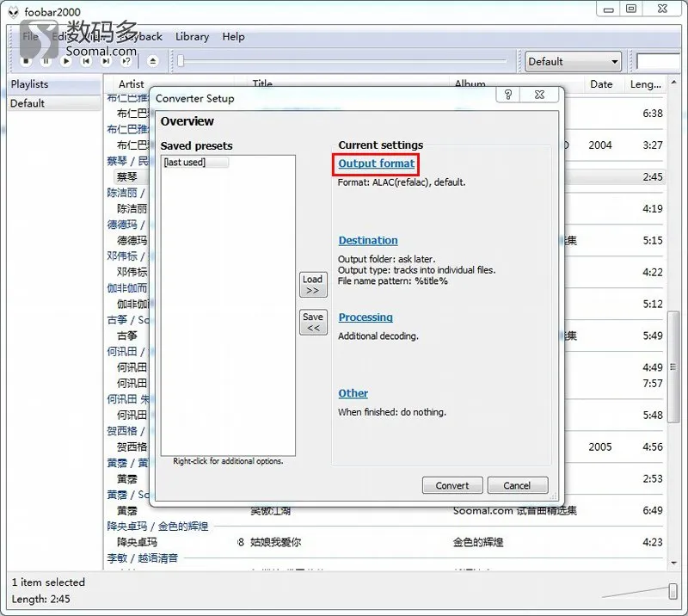Select the track with length 5:15
The width and height of the screenshot is (688, 616).
pos(653,241)
